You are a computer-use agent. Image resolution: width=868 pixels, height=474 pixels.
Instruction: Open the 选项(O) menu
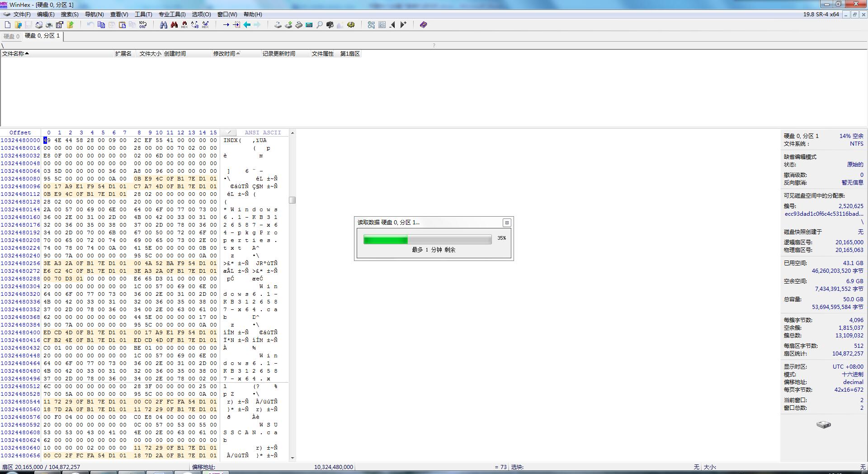pyautogui.click(x=201, y=14)
